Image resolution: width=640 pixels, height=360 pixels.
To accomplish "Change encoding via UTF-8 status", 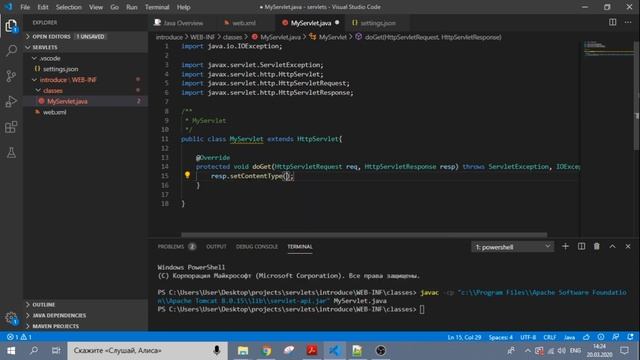I will (528, 337).
